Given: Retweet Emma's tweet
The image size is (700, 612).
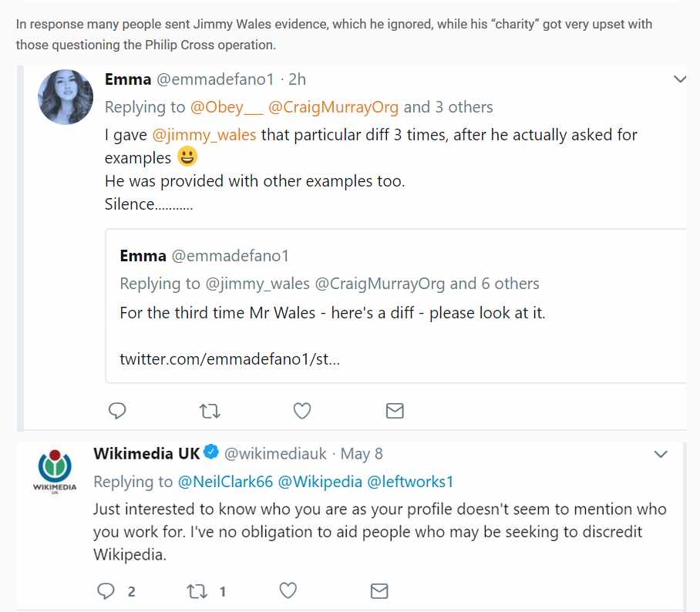Looking at the screenshot, I should click(210, 411).
